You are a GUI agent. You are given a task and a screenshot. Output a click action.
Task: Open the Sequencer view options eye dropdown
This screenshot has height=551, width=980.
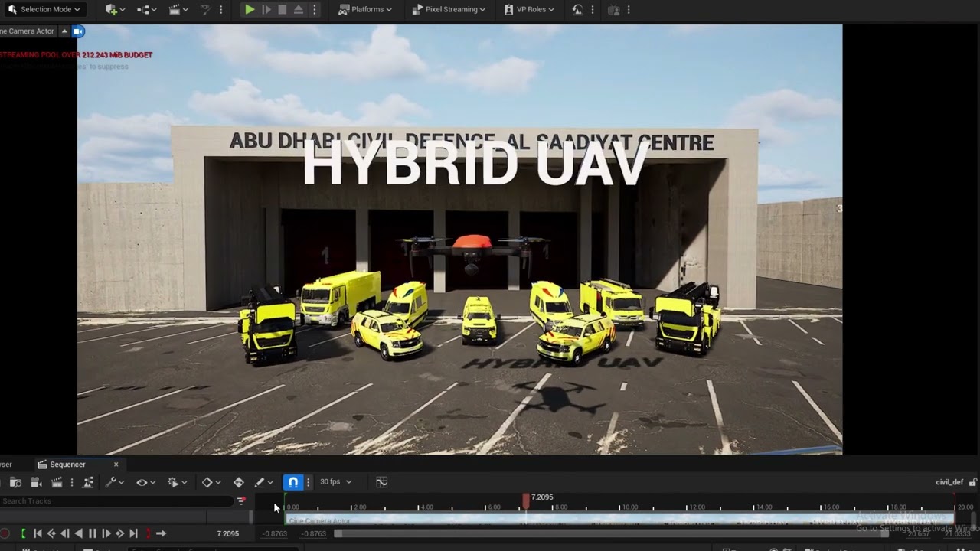(x=145, y=482)
